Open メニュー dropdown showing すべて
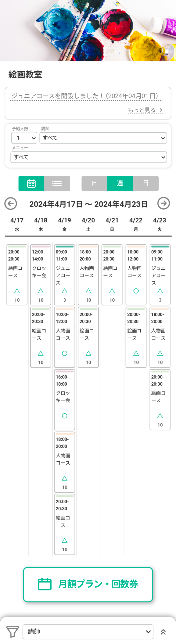The width and height of the screenshot is (176, 644). pyautogui.click(x=89, y=157)
